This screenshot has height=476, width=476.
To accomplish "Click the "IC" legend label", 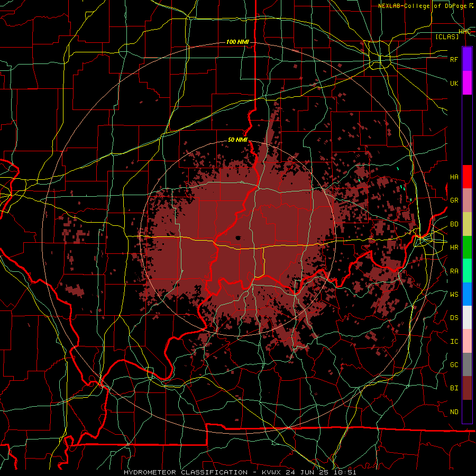I will [x=454, y=342].
